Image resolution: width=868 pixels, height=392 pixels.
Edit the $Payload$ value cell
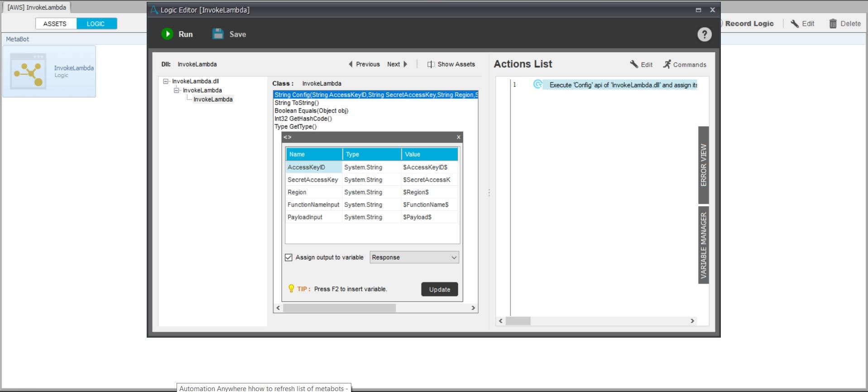point(430,217)
